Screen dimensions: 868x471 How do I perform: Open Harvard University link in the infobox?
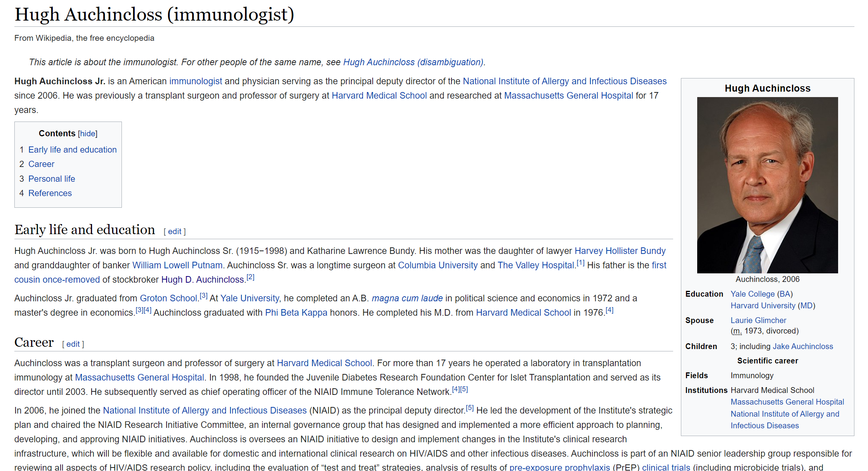click(x=763, y=306)
